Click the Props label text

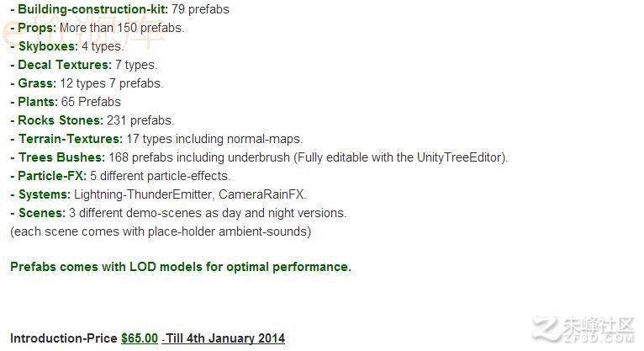pos(36,28)
